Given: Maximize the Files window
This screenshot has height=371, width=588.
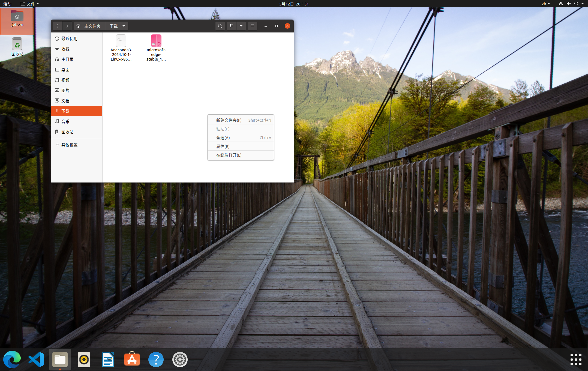Looking at the screenshot, I should pos(276,26).
